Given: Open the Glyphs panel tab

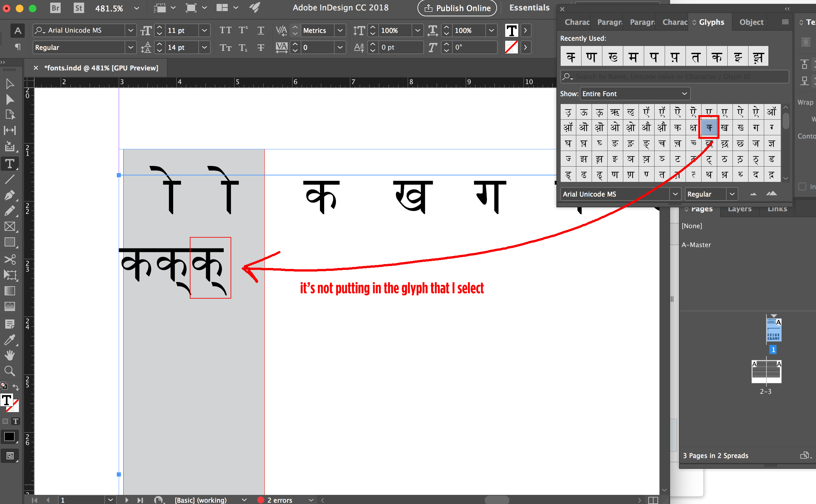Looking at the screenshot, I should [711, 22].
